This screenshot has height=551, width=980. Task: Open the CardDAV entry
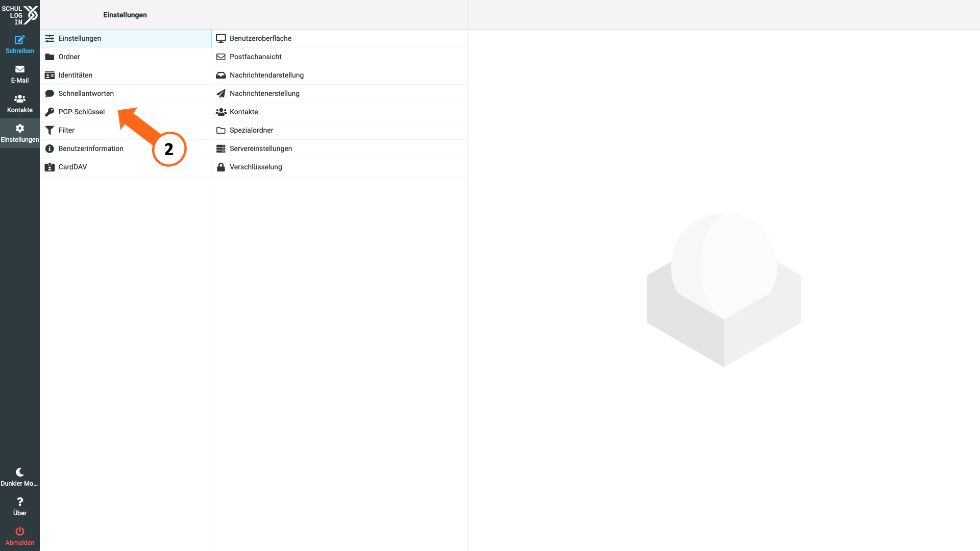pos(126,167)
